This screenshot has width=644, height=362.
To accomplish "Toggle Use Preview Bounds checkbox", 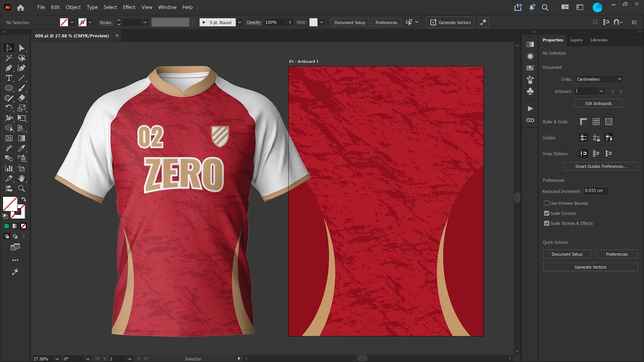I will (546, 203).
